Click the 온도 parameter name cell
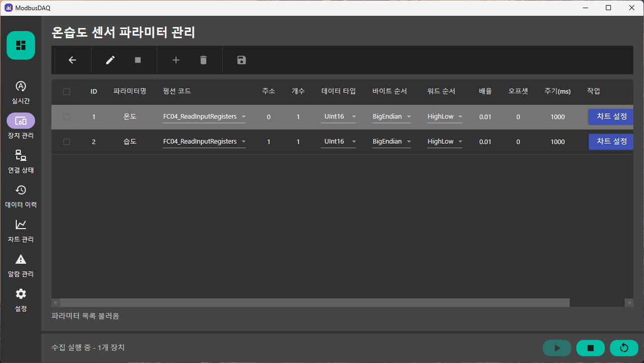This screenshot has width=644, height=363. [130, 117]
